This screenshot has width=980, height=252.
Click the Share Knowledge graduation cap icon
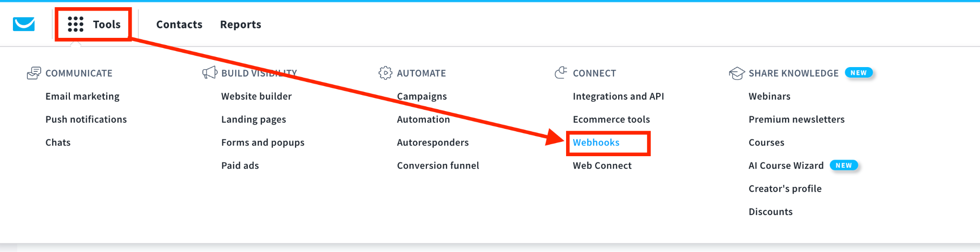click(x=736, y=73)
